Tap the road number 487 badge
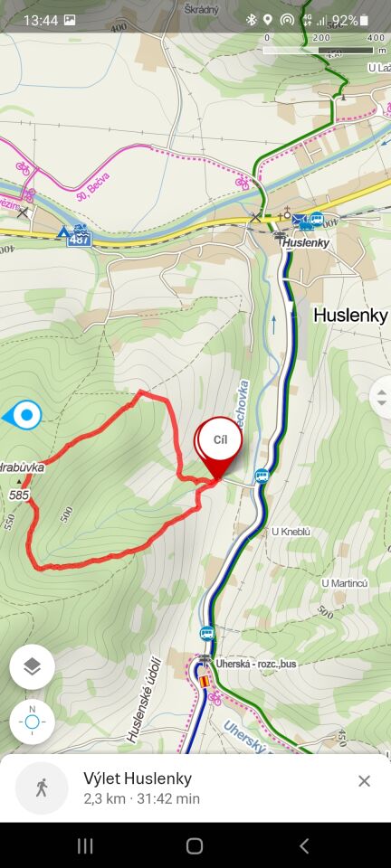 coord(80,240)
